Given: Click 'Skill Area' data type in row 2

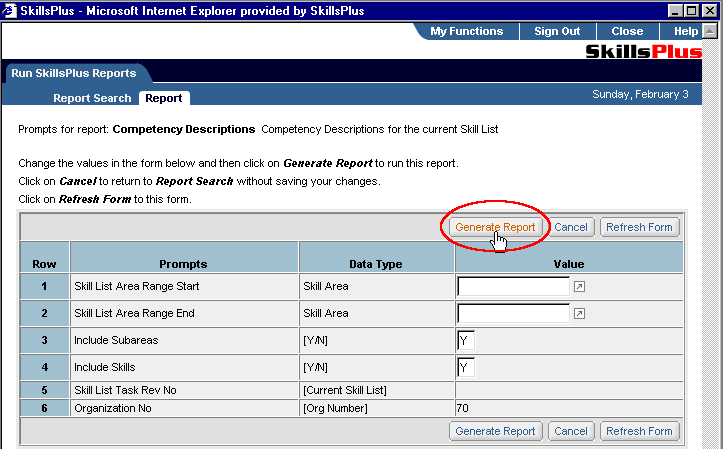Looking at the screenshot, I should 326,313.
